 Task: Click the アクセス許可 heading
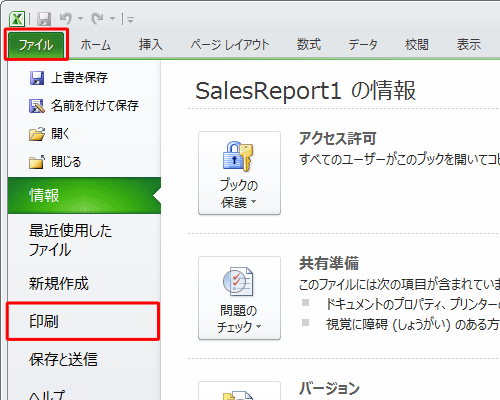338,138
